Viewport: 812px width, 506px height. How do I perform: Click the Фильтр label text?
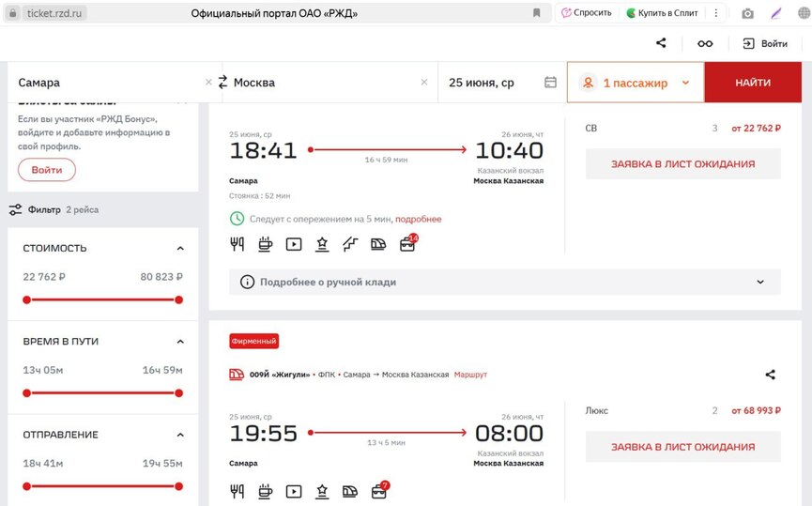(x=44, y=209)
